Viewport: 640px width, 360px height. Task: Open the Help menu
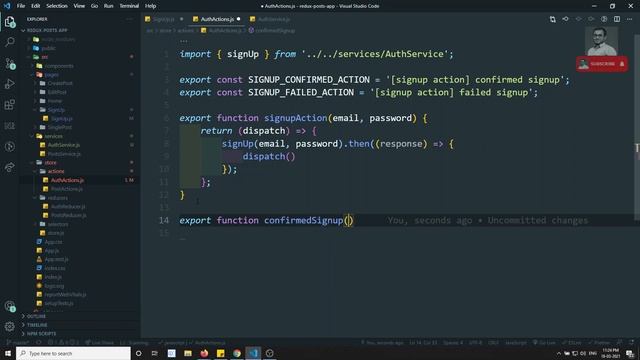tap(150, 6)
